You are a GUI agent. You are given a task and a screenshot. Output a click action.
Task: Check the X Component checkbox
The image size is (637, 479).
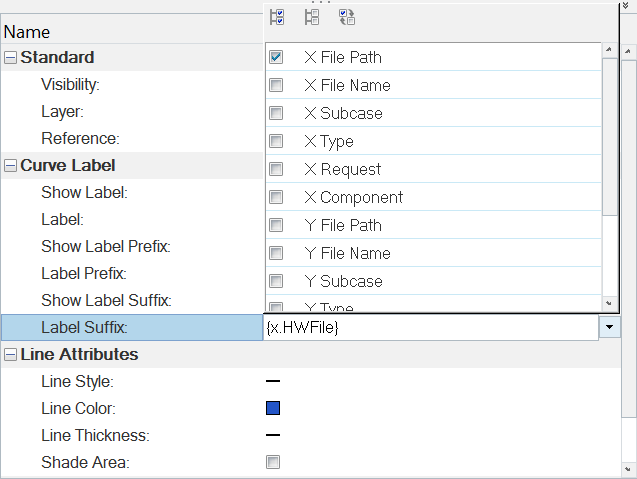tap(276, 198)
